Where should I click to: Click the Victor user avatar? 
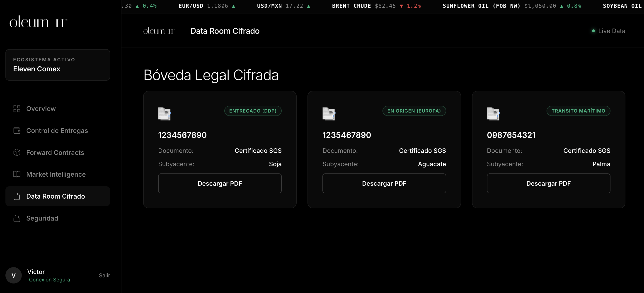[14, 275]
